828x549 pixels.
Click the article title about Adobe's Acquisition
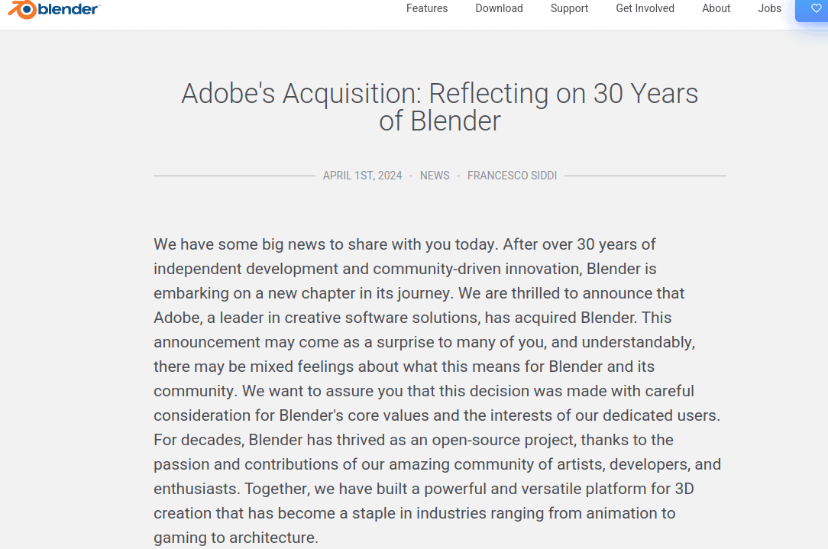click(x=440, y=107)
